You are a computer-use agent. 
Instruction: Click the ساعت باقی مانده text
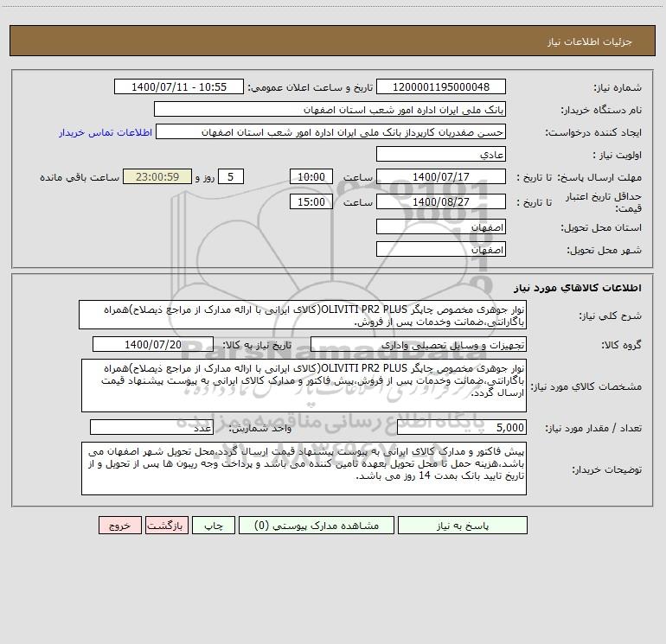tap(80, 177)
